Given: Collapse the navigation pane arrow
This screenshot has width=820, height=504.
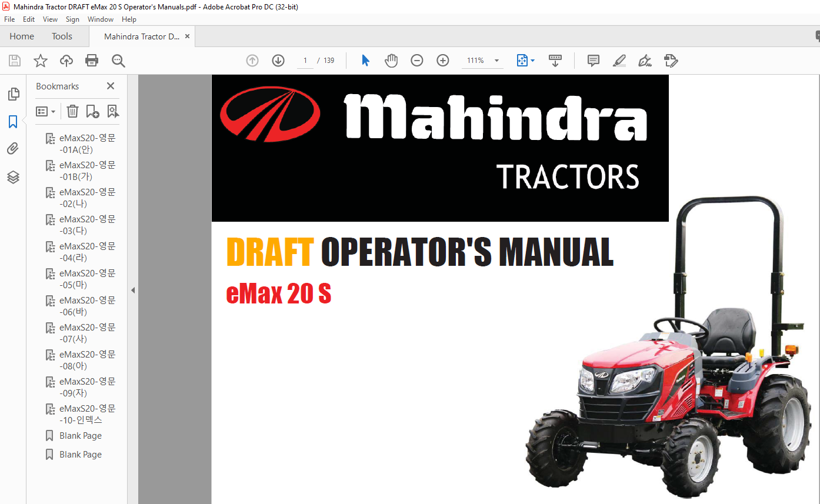Looking at the screenshot, I should [x=133, y=290].
